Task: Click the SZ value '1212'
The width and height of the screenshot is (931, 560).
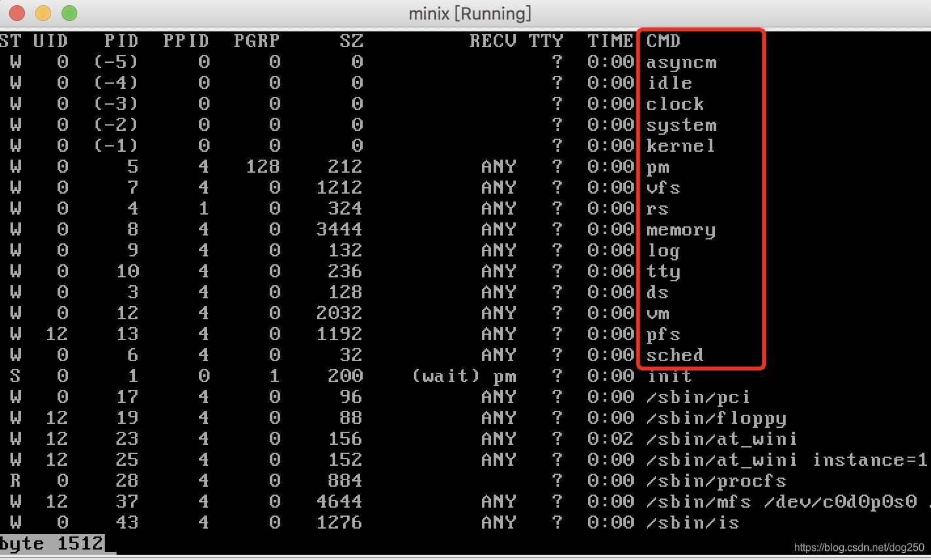Action: pos(339,188)
